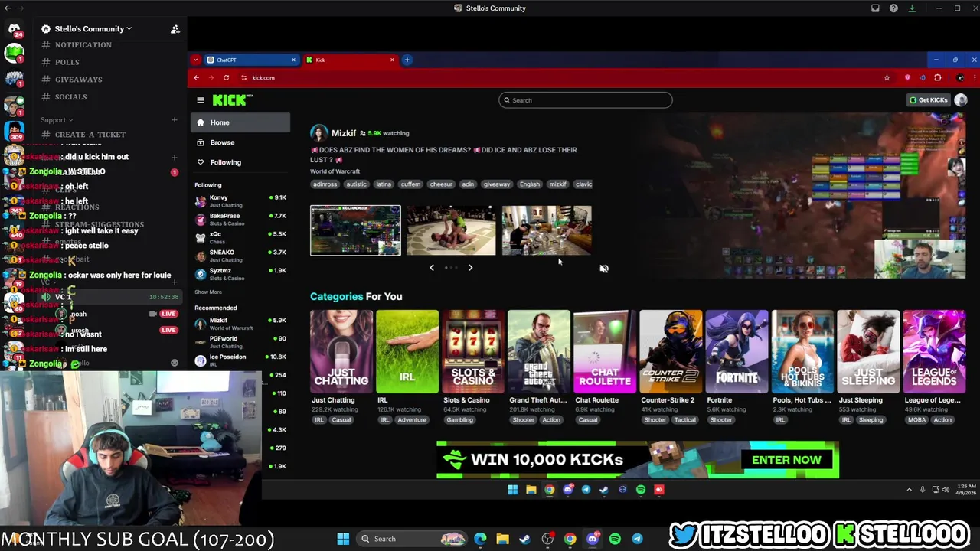
Task: Click the Kick search field
Action: [586, 100]
